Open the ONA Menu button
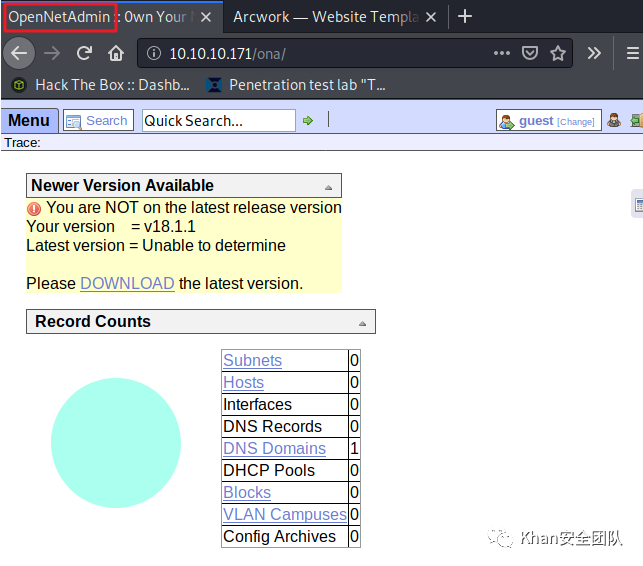 pyautogui.click(x=29, y=121)
